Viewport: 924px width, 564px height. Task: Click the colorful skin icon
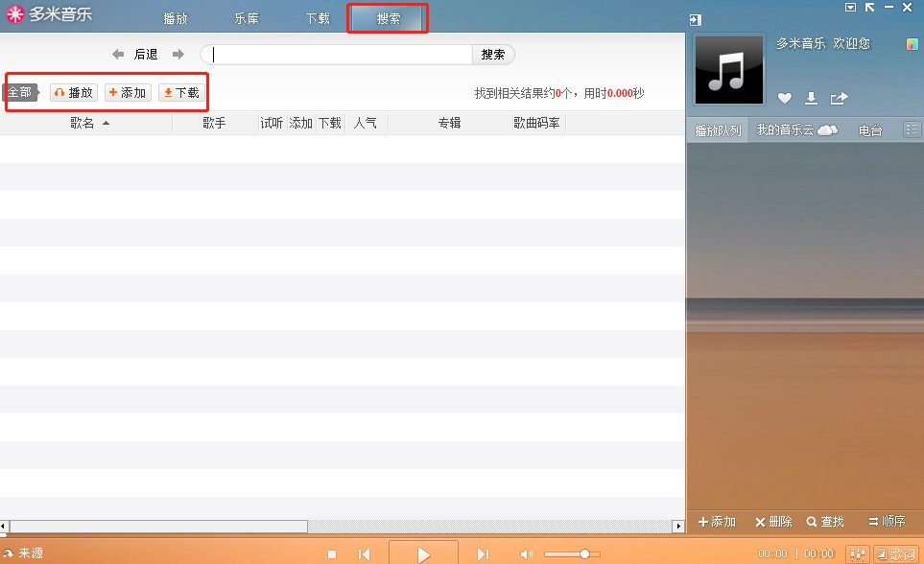pos(912,44)
